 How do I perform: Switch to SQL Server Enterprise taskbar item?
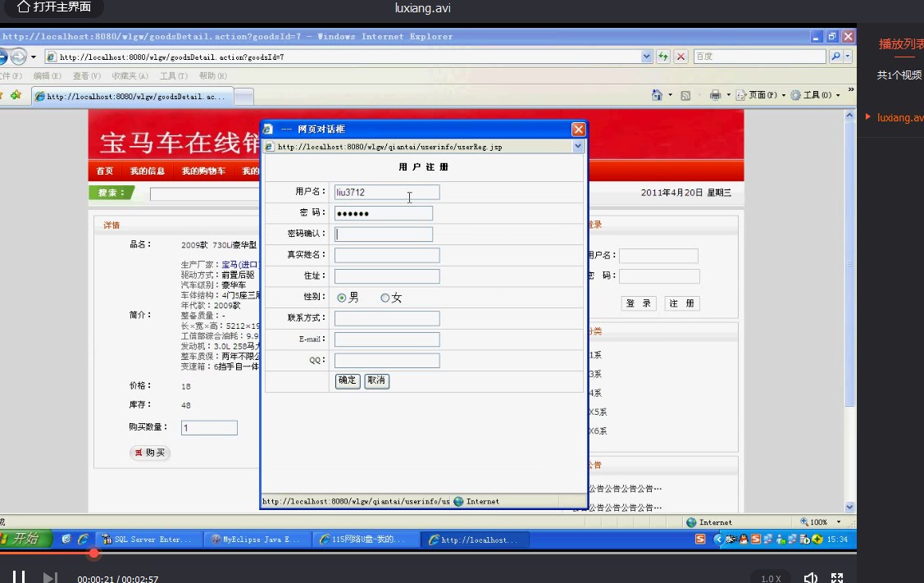[x=148, y=540]
